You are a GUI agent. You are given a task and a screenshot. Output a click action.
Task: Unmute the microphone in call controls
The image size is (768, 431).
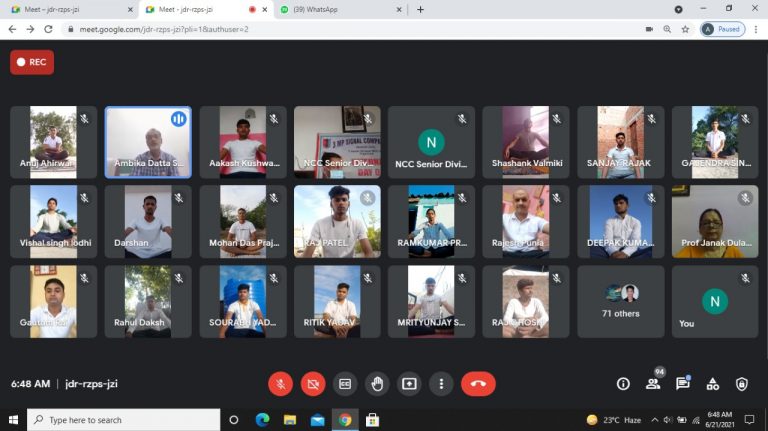click(x=281, y=383)
